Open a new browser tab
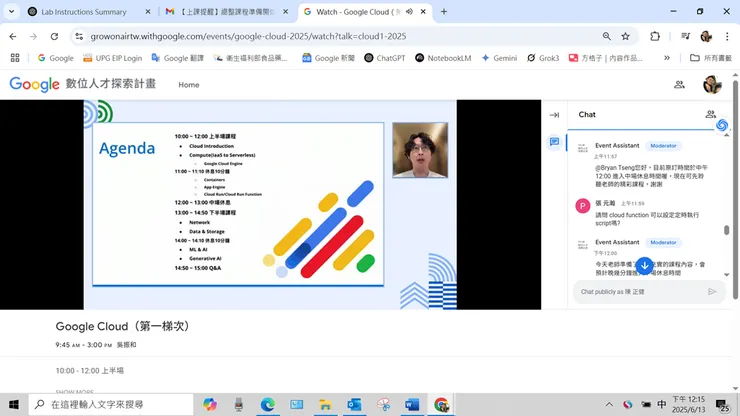740x416 pixels. 444,12
